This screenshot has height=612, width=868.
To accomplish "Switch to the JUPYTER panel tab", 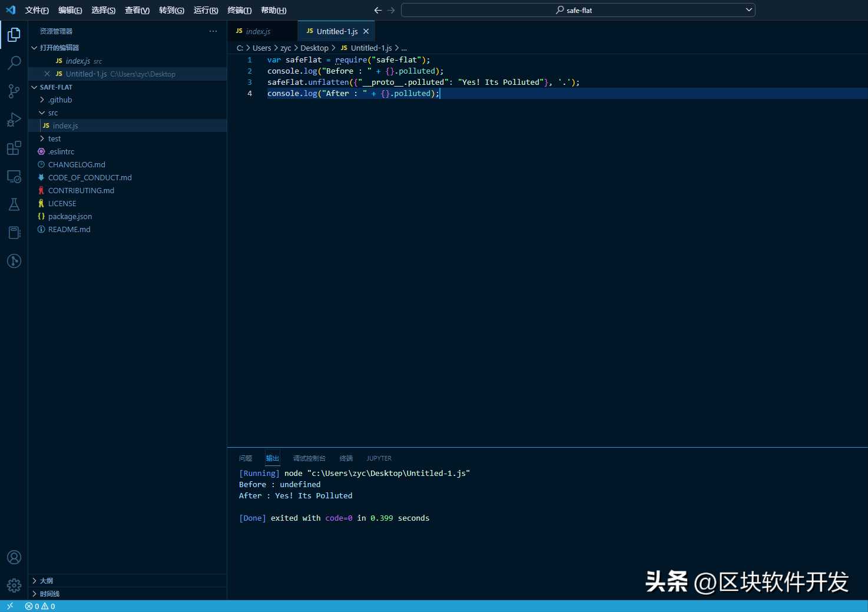I will (379, 458).
